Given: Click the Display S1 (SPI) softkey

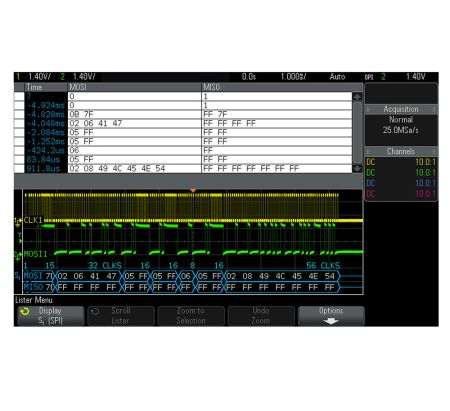Looking at the screenshot, I should click(50, 316).
